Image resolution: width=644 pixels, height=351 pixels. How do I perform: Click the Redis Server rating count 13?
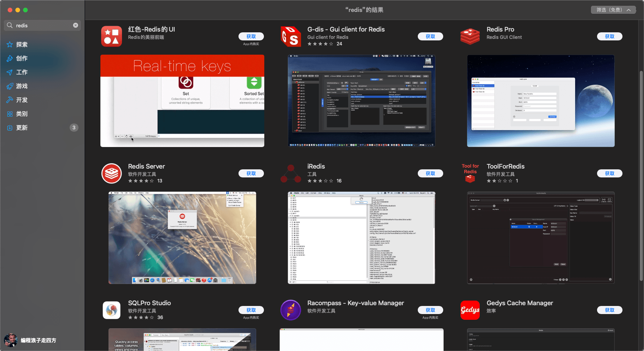tap(160, 181)
